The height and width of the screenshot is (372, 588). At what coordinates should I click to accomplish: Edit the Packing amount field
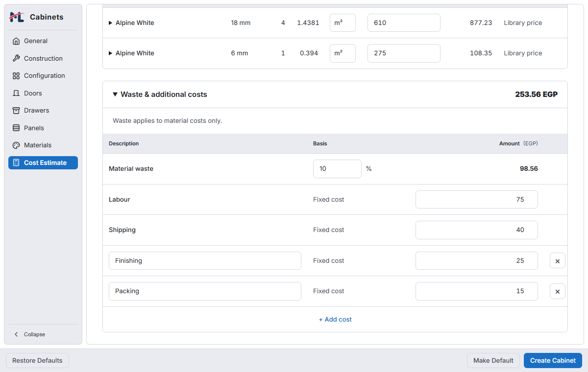point(476,291)
